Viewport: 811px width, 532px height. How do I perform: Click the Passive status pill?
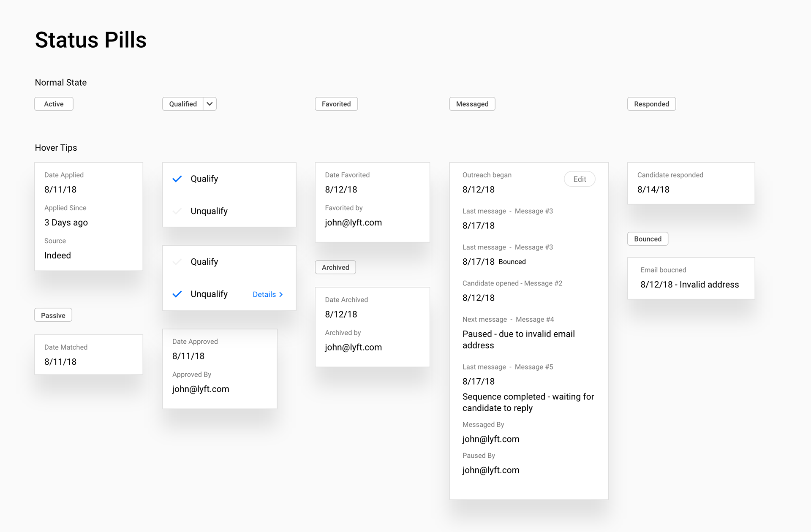pyautogui.click(x=53, y=315)
